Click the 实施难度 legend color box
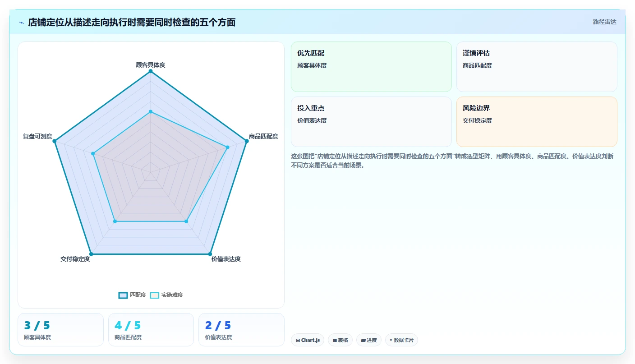Screen dimensions: 635x364 tap(155, 295)
